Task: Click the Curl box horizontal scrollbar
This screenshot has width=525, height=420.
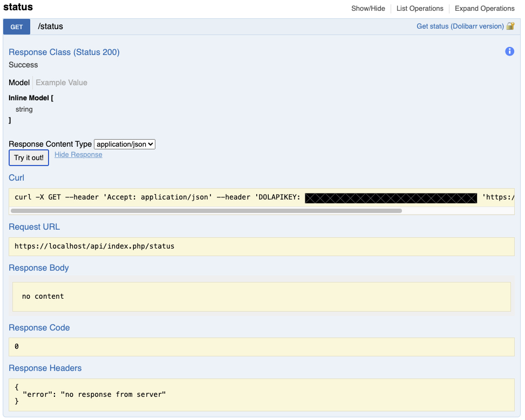Action: coord(206,211)
